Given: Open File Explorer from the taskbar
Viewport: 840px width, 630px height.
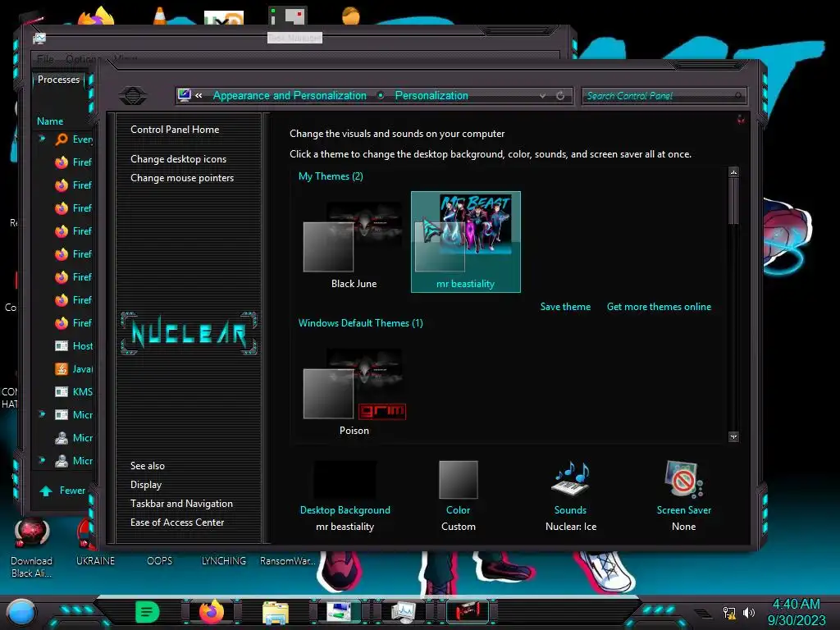Looking at the screenshot, I should click(x=276, y=612).
